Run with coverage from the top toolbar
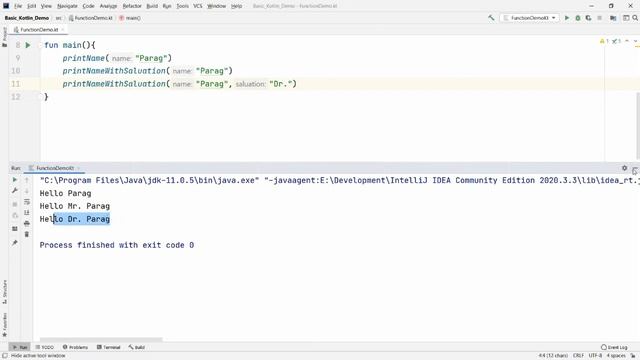This screenshot has height=360, width=640. coord(588,18)
